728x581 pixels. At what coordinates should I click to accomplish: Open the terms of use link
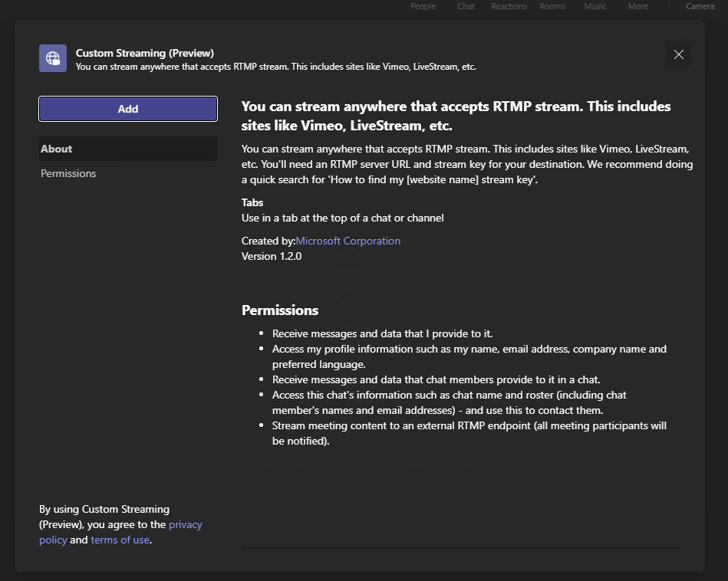pos(120,540)
